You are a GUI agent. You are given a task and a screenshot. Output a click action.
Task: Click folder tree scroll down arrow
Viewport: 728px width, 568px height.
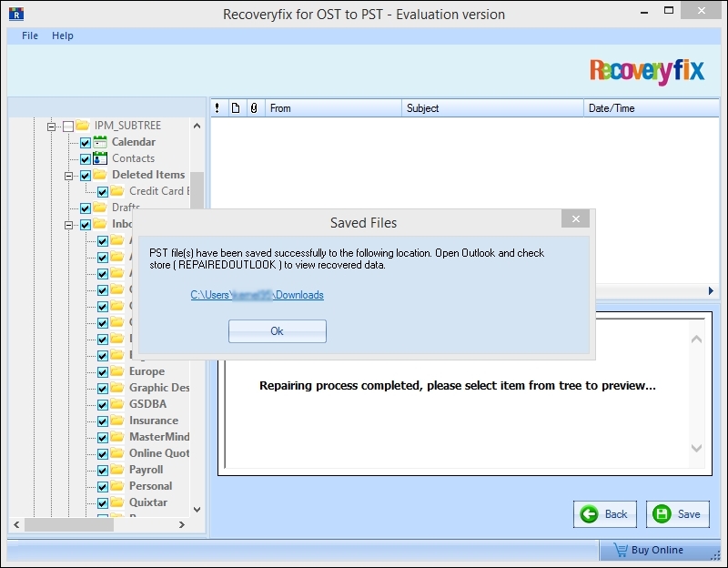tap(197, 510)
